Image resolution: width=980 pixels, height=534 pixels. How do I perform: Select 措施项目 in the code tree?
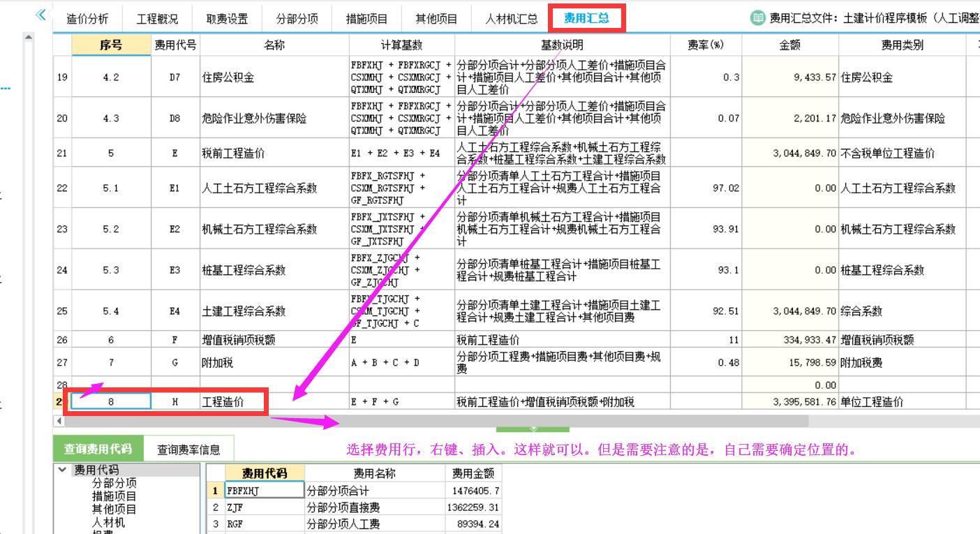coord(114,496)
